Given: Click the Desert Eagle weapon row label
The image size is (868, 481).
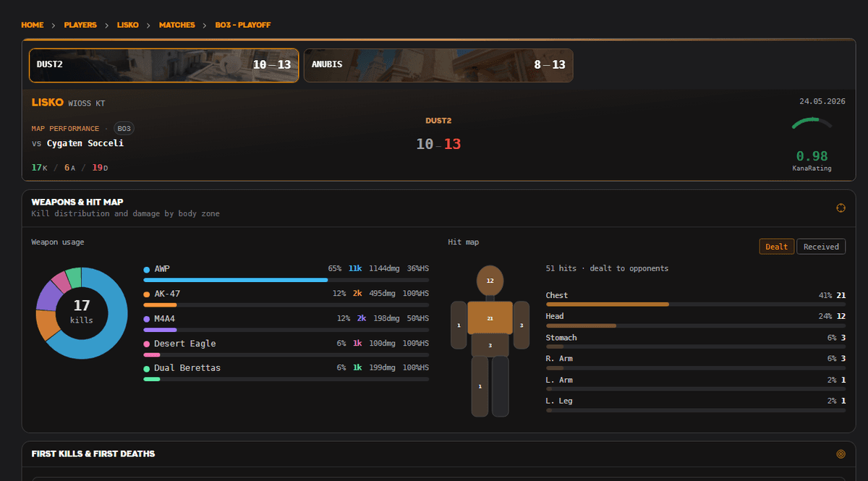Looking at the screenshot, I should pos(185,344).
